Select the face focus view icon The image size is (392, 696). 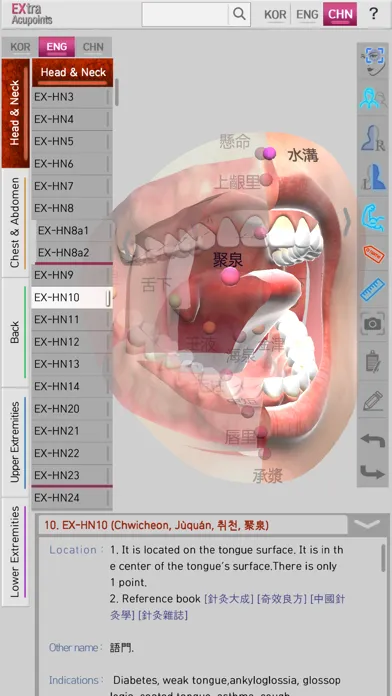point(372,62)
